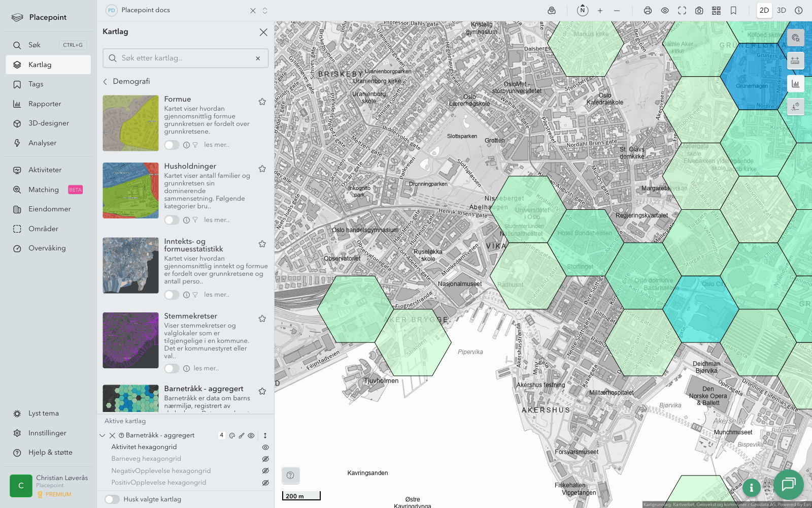The height and width of the screenshot is (508, 812).
Task: Click the print map icon
Action: click(648, 11)
